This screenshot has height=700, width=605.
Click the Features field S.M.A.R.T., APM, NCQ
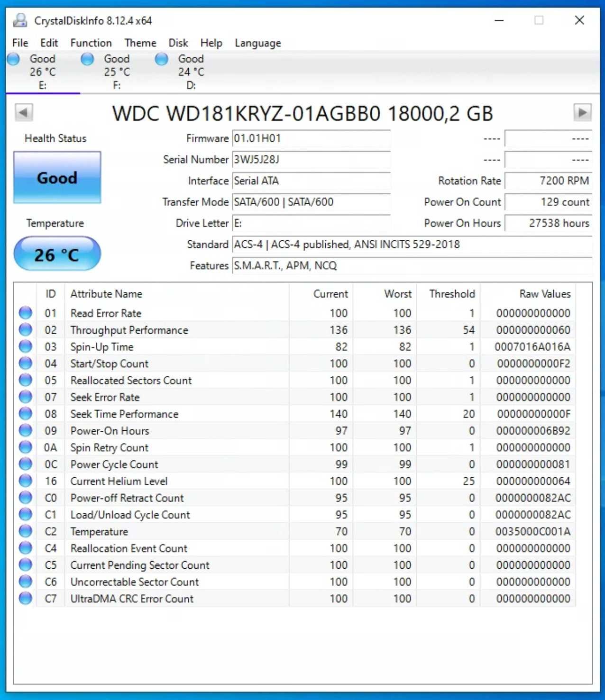click(412, 265)
